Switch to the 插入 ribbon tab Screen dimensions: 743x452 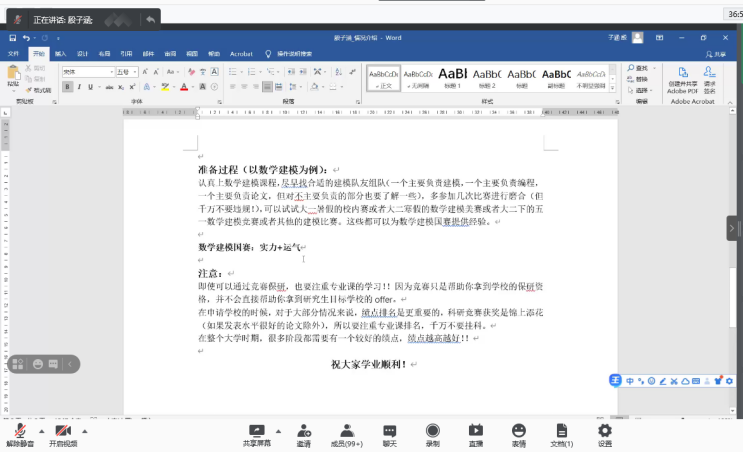pyautogui.click(x=61, y=53)
